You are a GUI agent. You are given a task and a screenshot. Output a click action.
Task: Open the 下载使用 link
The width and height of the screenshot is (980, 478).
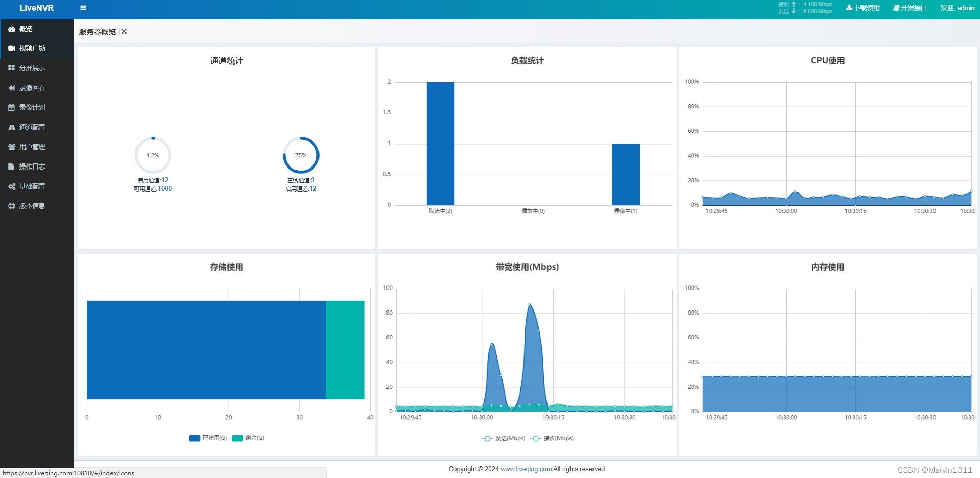click(863, 8)
